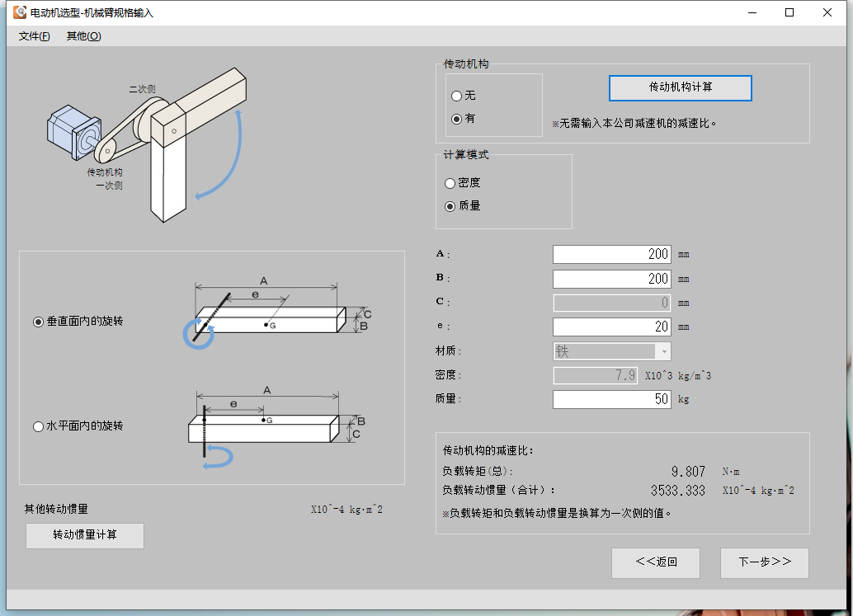Close the 电动机选型 window
This screenshot has height=616, width=853.
click(x=827, y=12)
